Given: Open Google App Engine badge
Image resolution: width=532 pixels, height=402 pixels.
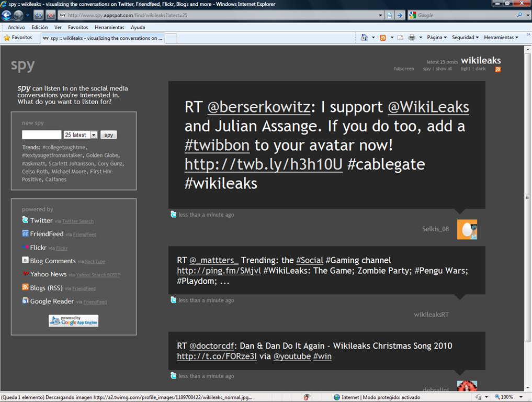Looking at the screenshot, I should click(74, 321).
